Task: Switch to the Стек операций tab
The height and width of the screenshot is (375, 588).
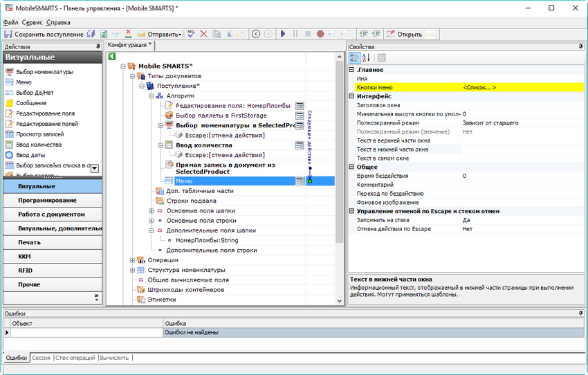Action: click(x=75, y=358)
